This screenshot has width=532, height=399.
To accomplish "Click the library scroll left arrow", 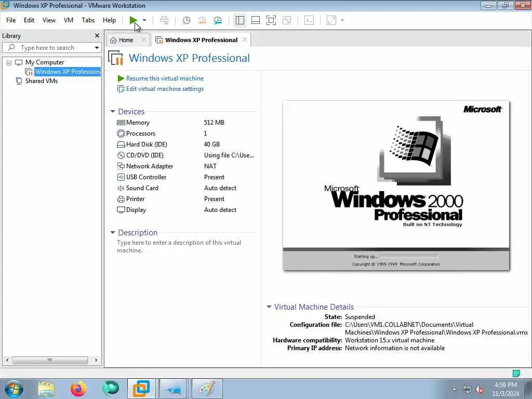I will coord(7,360).
